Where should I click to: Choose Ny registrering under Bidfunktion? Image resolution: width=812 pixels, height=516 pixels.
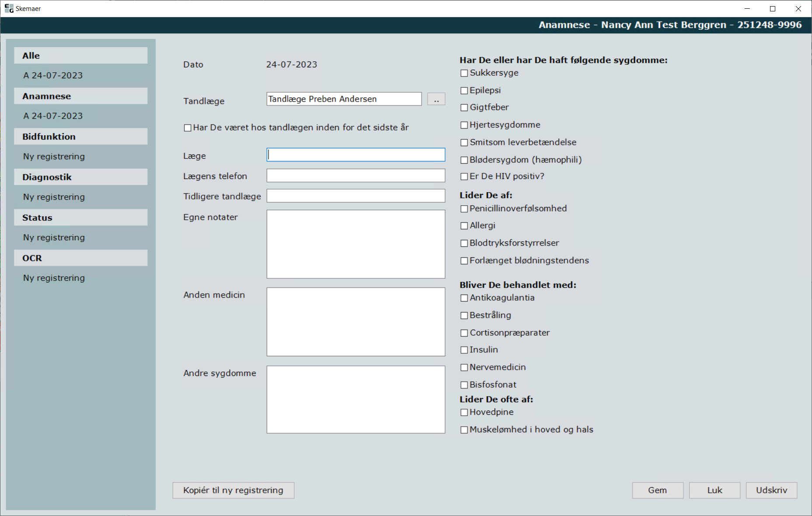[54, 157]
